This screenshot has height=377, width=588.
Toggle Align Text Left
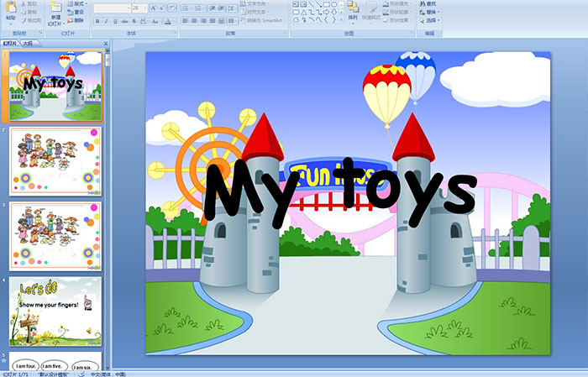point(186,21)
